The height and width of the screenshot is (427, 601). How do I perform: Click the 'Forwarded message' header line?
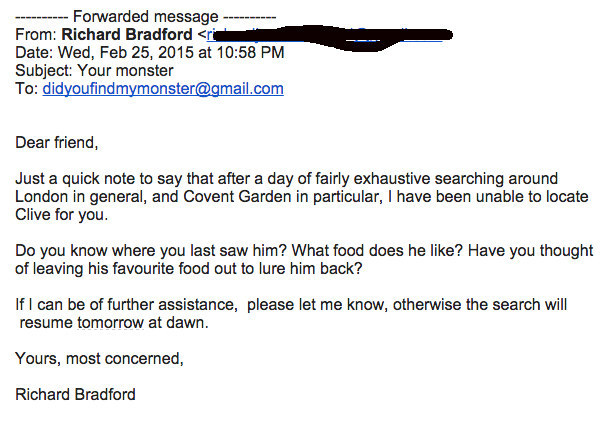pyautogui.click(x=146, y=16)
